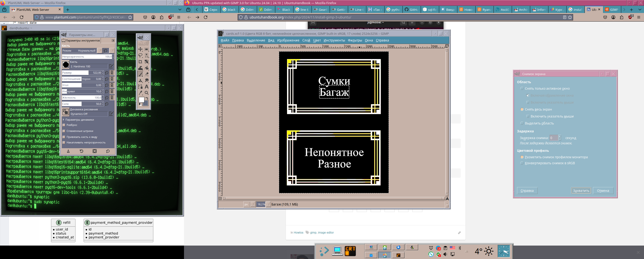Select the Free Select lasso tool
The image size is (644, 259).
click(140, 56)
